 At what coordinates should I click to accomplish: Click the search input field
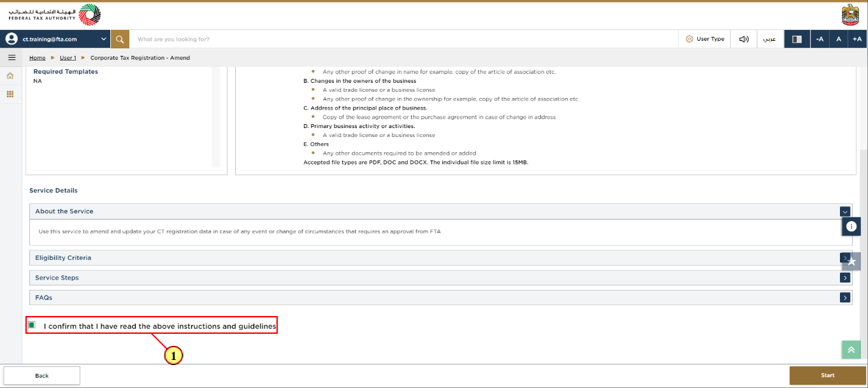point(404,39)
